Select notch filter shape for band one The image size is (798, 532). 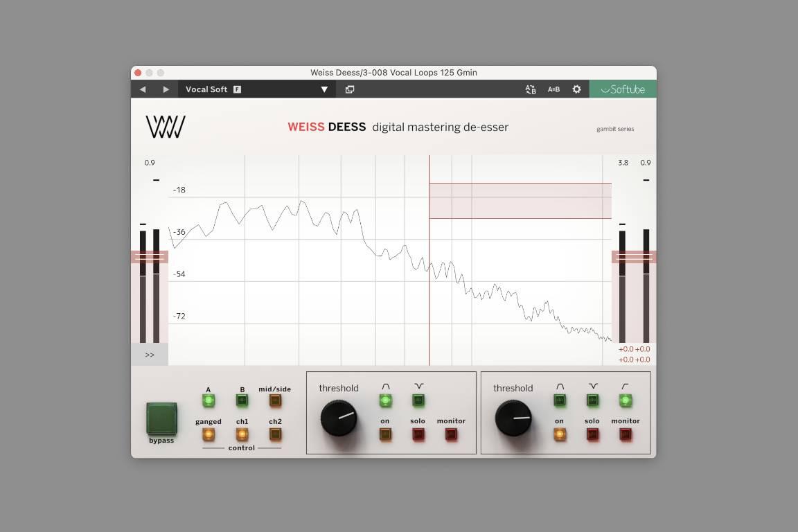(418, 400)
